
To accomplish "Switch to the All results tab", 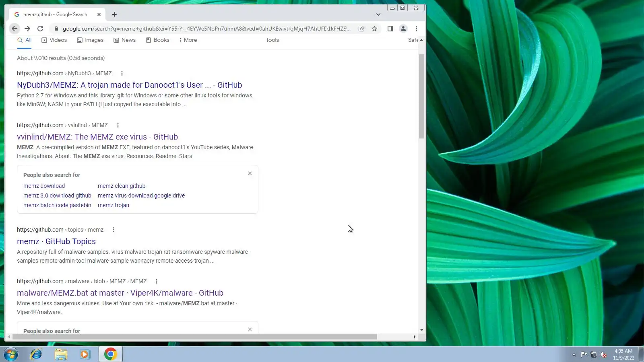I will pyautogui.click(x=24, y=40).
